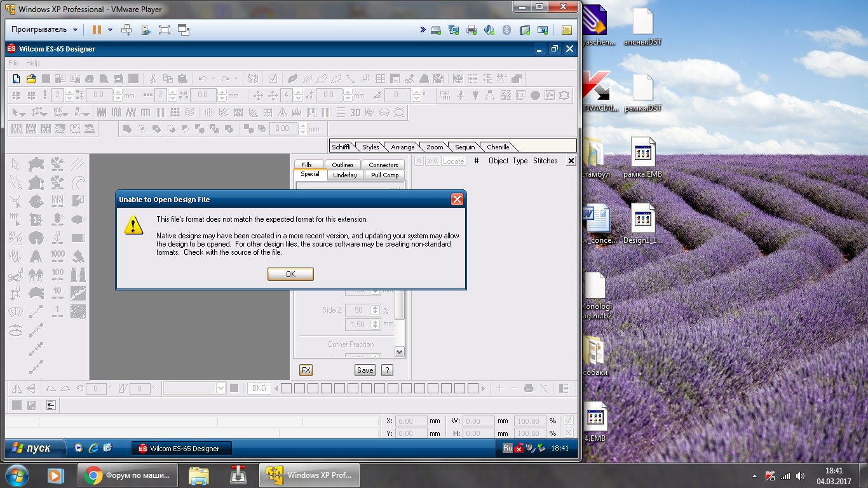Toggle the BKG background button
868x488 pixels.
pyautogui.click(x=259, y=388)
